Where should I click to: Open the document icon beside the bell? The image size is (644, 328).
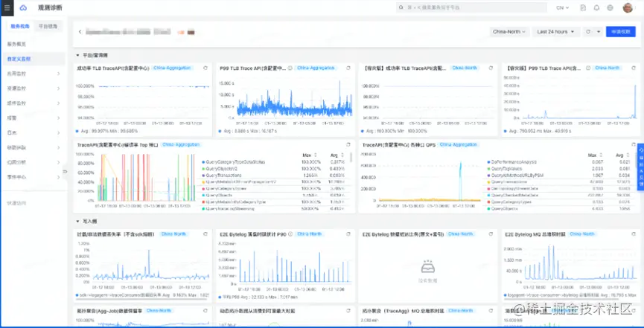pos(583,7)
